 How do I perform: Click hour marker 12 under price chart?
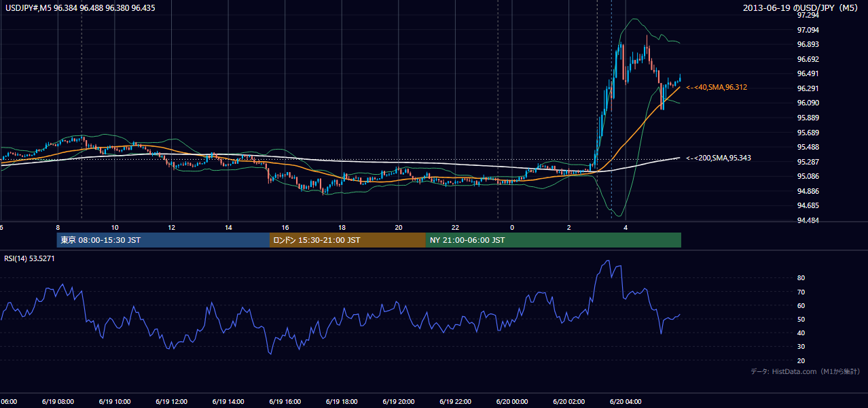click(x=171, y=227)
